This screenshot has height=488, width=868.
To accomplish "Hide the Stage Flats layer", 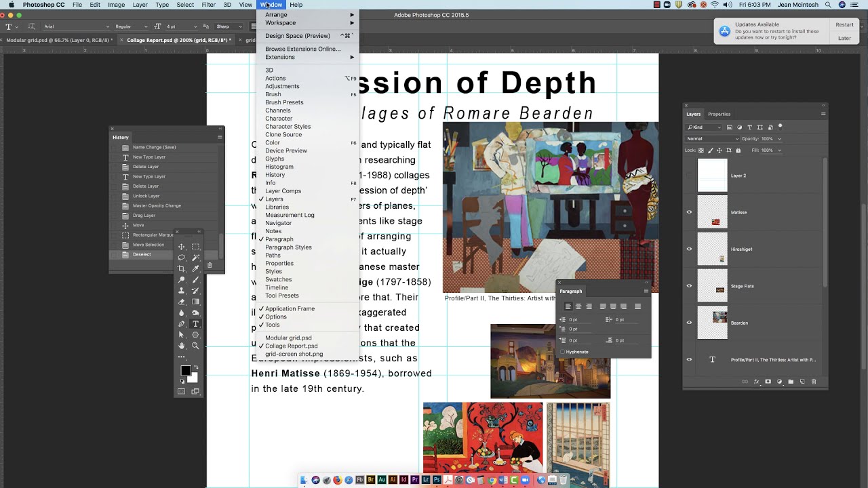I will [x=689, y=285].
